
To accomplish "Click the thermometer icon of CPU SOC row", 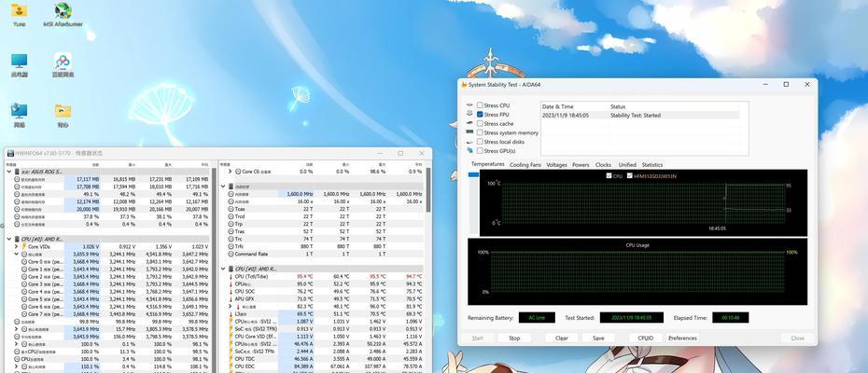I will 231,291.
